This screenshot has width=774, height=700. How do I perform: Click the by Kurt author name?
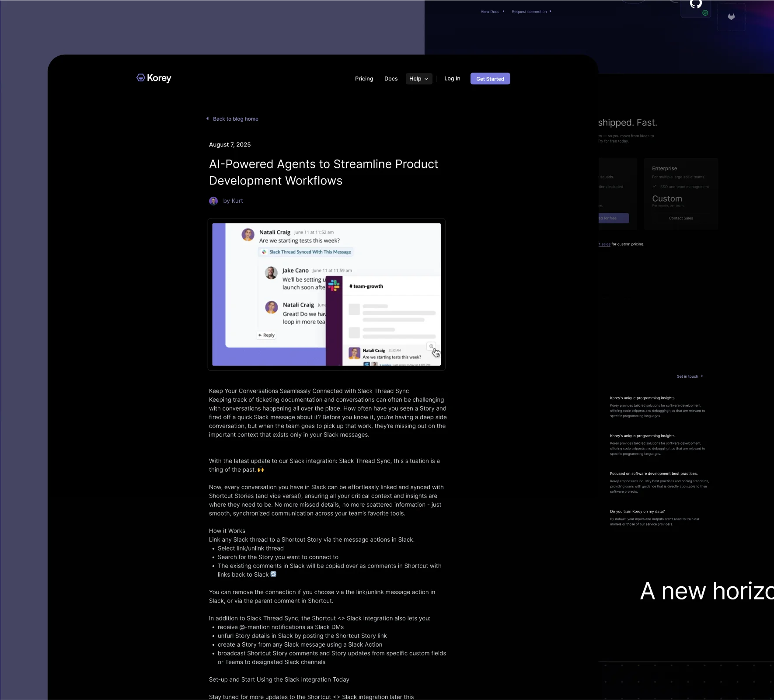[233, 201]
